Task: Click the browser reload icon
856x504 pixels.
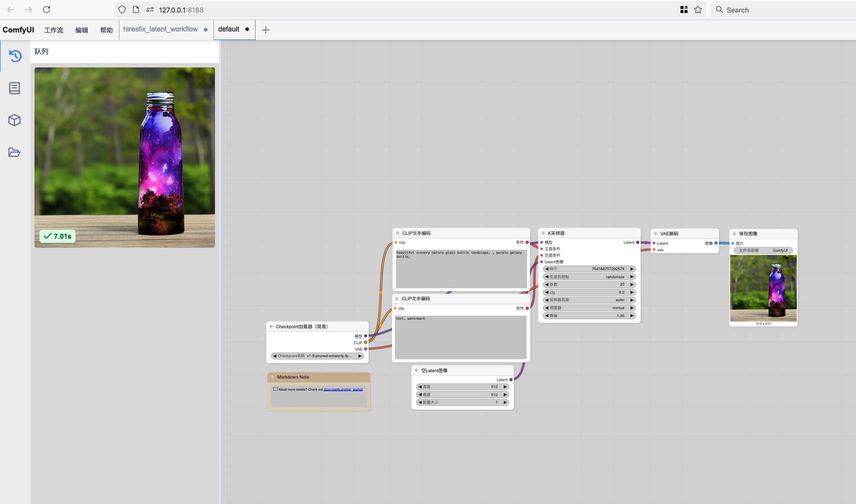Action: point(46,9)
